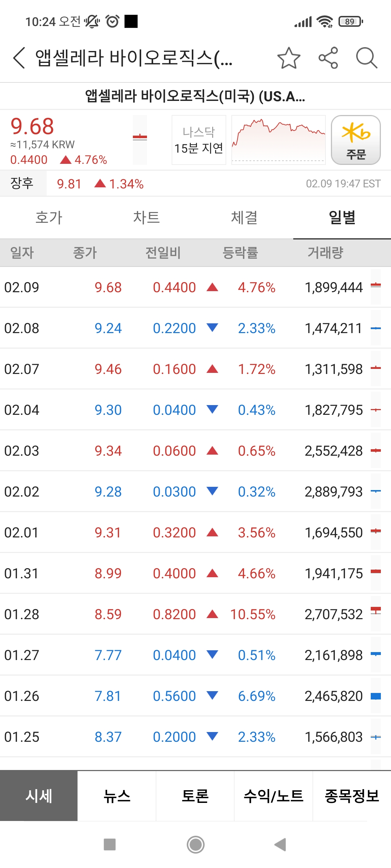Tap the alarm clock status icon
Image resolution: width=391 pixels, height=868 pixels.
point(113,21)
